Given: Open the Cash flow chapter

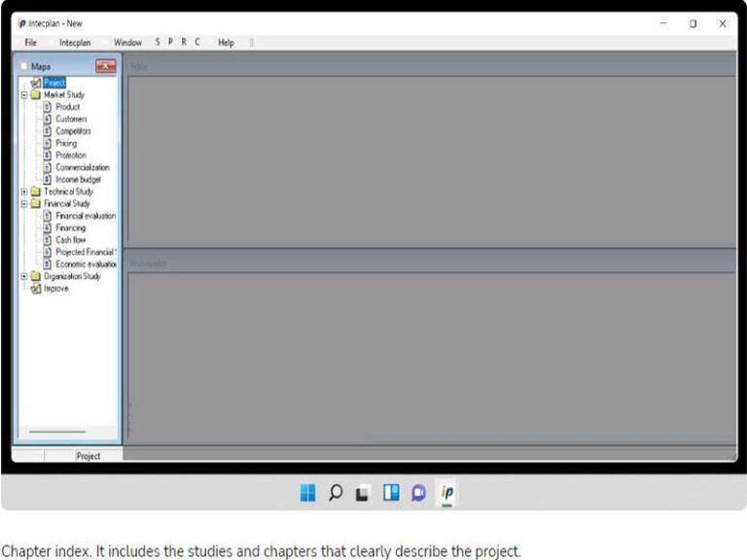Looking at the screenshot, I should [70, 240].
